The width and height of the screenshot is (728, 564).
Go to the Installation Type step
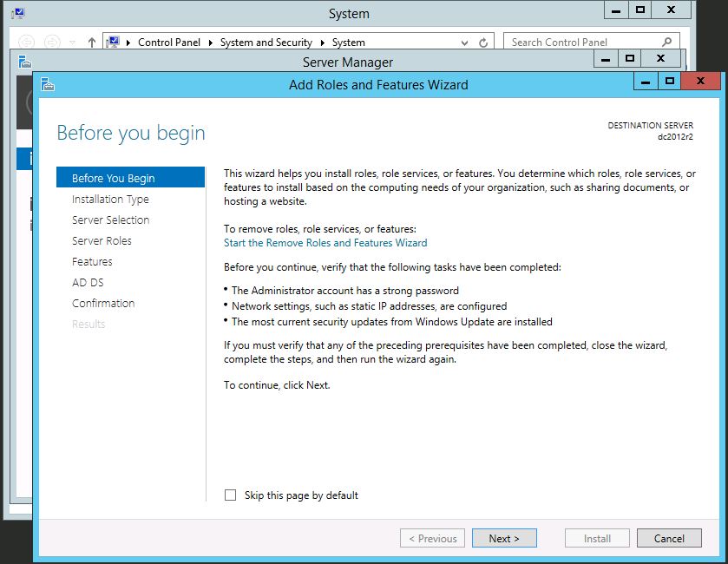pyautogui.click(x=110, y=199)
